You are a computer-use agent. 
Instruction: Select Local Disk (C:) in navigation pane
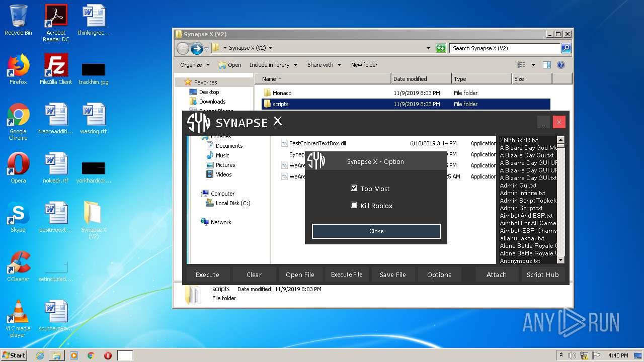tap(228, 203)
